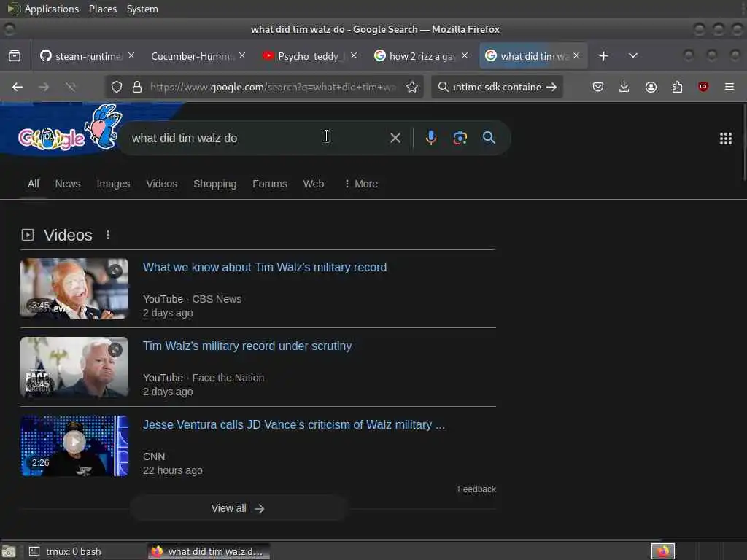
Task: Play the CNN Jesse Ventura video thumbnail
Action: pyautogui.click(x=74, y=446)
